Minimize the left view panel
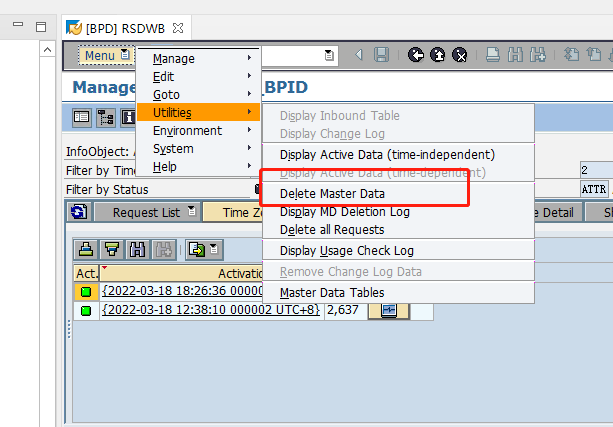This screenshot has width=613, height=427. tap(18, 24)
